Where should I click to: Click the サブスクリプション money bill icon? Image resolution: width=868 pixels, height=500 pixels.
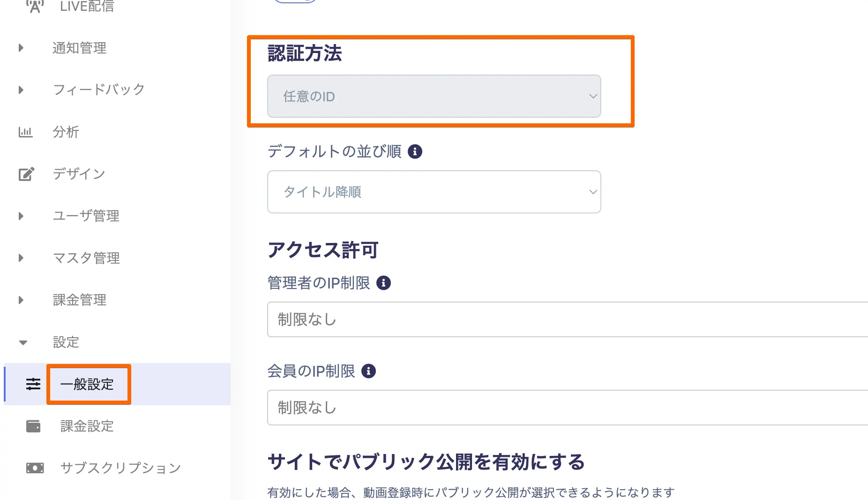(x=35, y=468)
